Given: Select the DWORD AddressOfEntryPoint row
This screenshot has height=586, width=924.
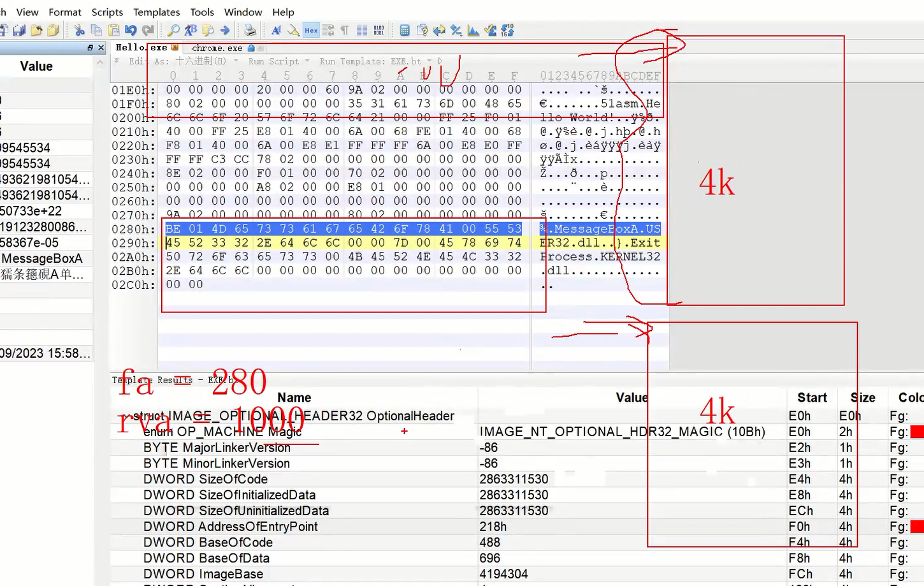Looking at the screenshot, I should [x=230, y=527].
